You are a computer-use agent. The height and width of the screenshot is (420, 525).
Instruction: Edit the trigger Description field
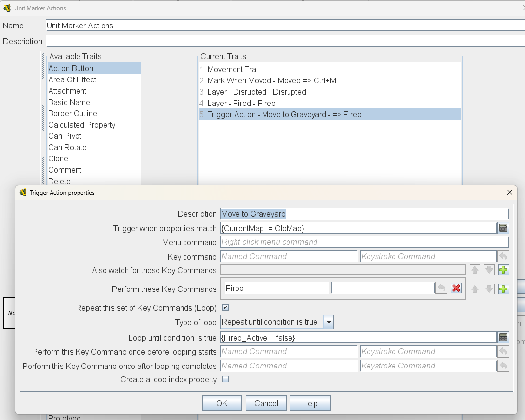(364, 214)
